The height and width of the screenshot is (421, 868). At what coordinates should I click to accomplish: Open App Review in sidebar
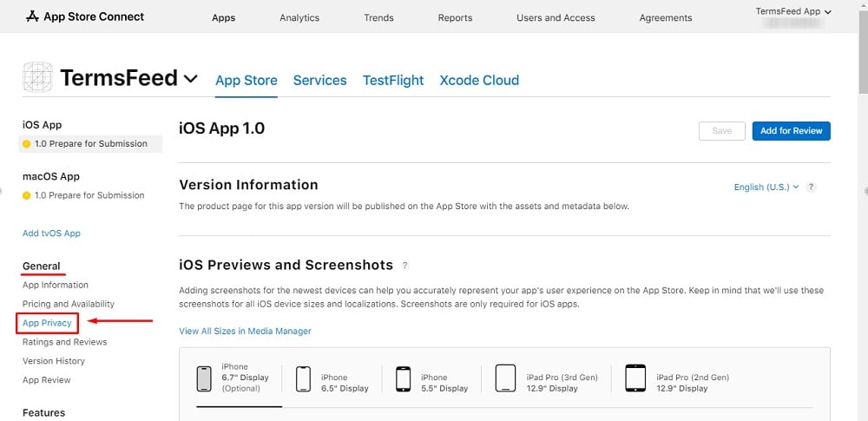click(47, 379)
